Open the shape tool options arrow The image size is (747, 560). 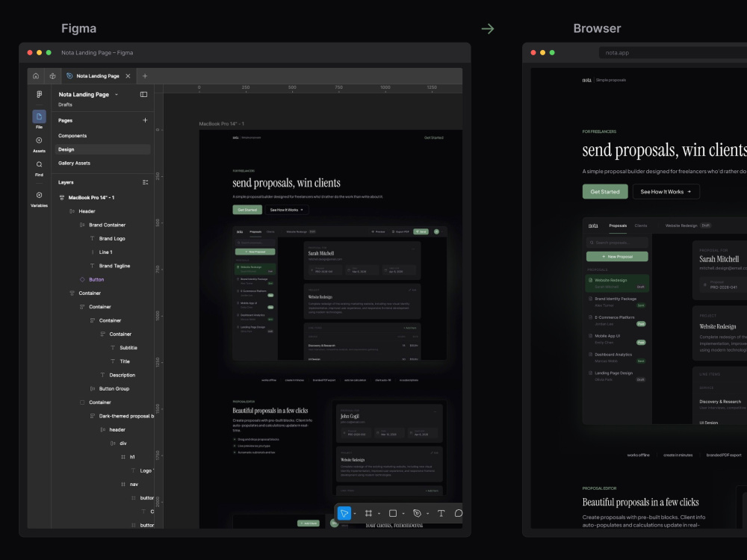click(x=403, y=514)
